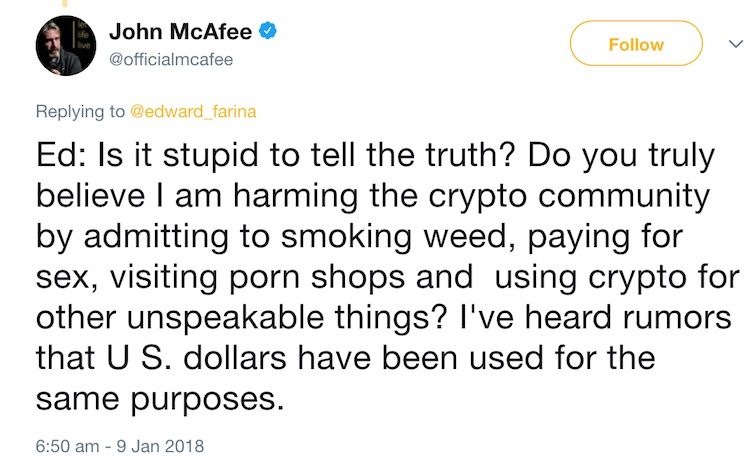Click the final words 'same purposes.'
The image size is (750, 463).
pos(160,400)
